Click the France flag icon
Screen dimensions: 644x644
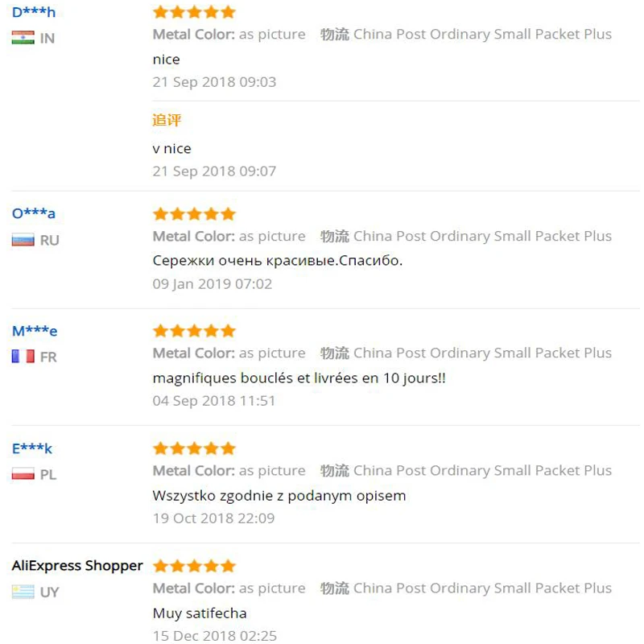coord(23,357)
